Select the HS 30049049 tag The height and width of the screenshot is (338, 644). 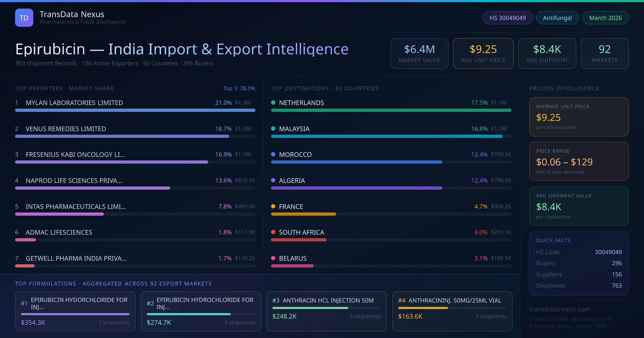507,18
